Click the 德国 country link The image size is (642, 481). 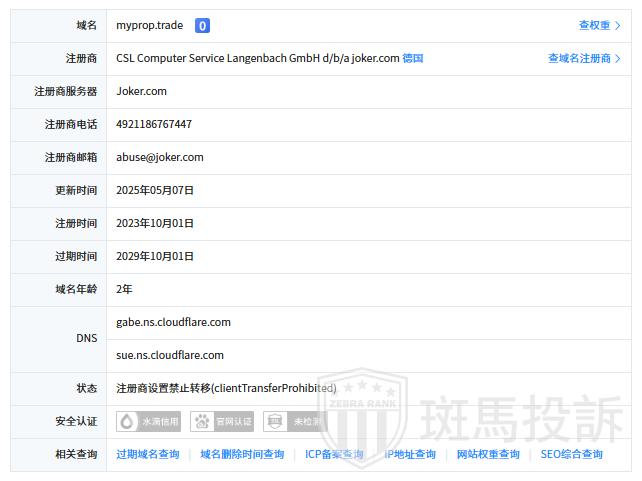point(413,58)
